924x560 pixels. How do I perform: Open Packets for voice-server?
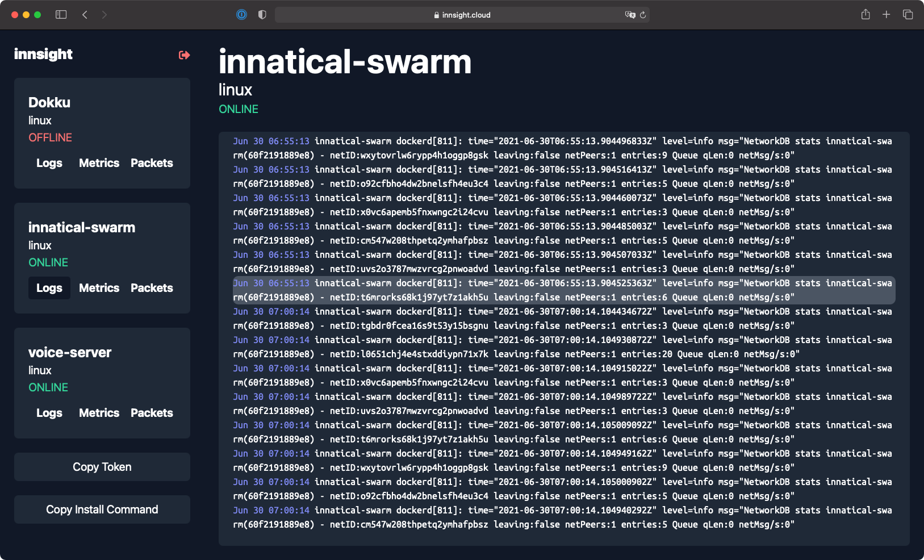(152, 413)
